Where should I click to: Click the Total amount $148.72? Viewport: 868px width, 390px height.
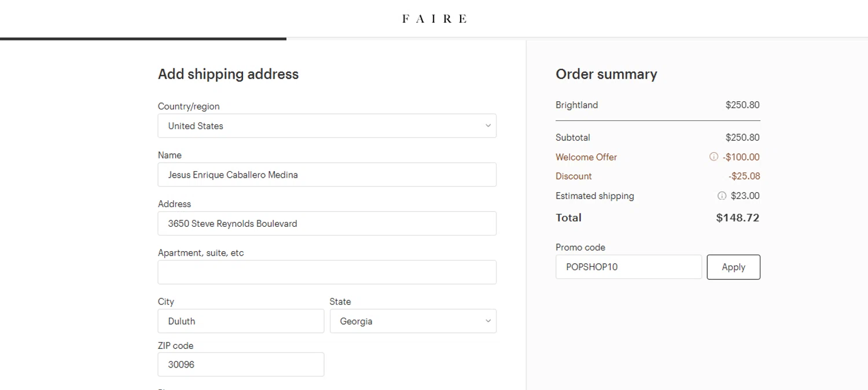[x=737, y=218]
